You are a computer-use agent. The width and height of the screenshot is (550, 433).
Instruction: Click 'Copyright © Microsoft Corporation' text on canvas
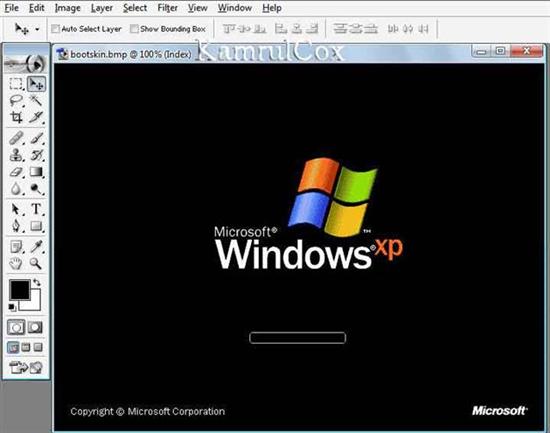click(x=147, y=412)
